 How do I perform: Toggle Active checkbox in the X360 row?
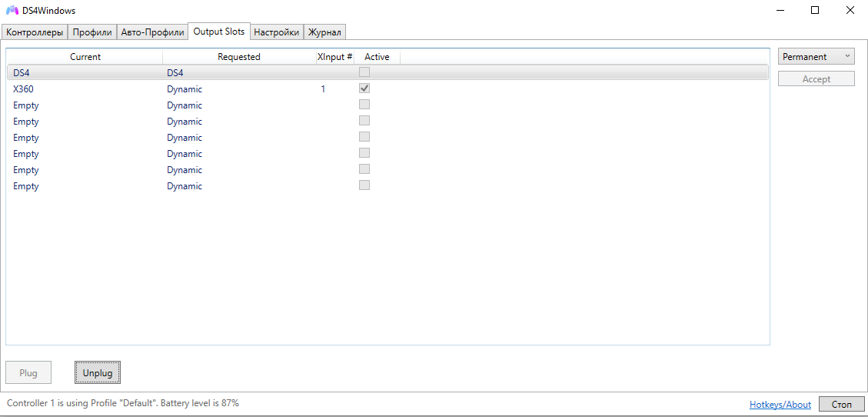364,88
